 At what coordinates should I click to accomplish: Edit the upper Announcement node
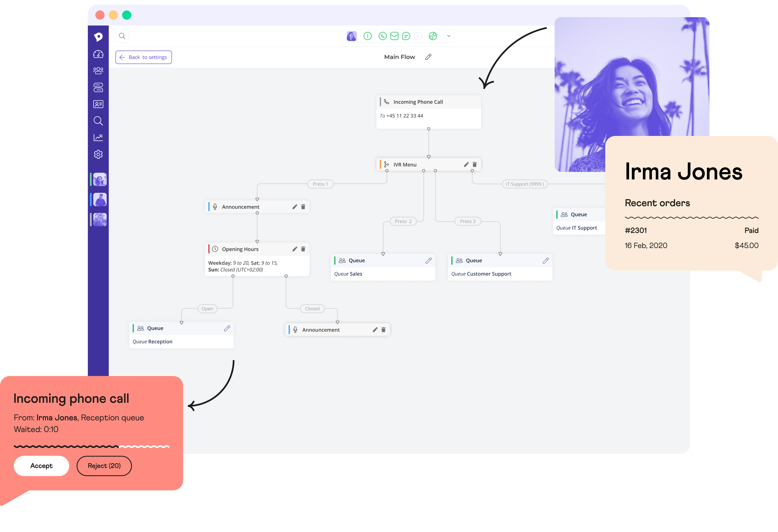pos(295,207)
